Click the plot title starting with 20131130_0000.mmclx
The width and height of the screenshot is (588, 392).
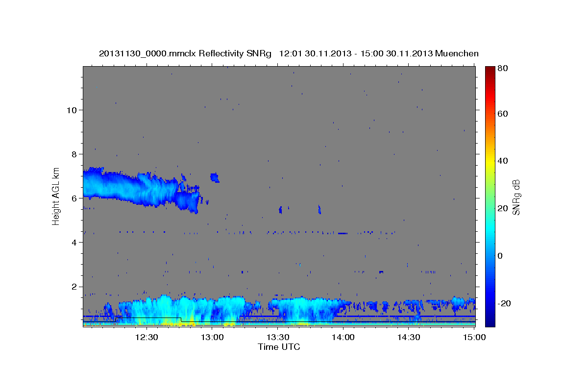tap(289, 54)
